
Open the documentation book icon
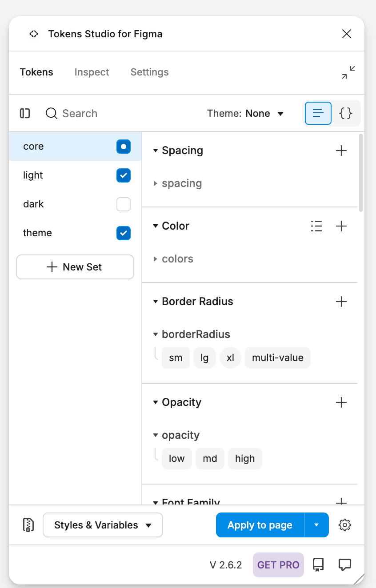(x=318, y=564)
